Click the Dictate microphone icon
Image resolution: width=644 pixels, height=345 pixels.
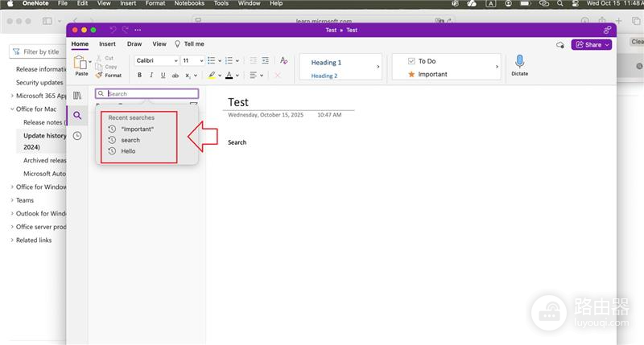click(x=519, y=61)
